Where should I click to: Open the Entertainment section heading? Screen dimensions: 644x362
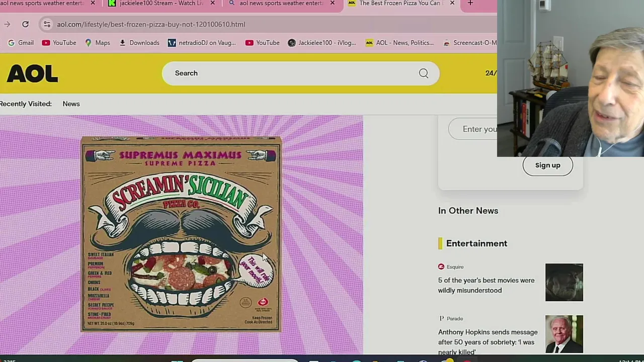click(x=476, y=243)
